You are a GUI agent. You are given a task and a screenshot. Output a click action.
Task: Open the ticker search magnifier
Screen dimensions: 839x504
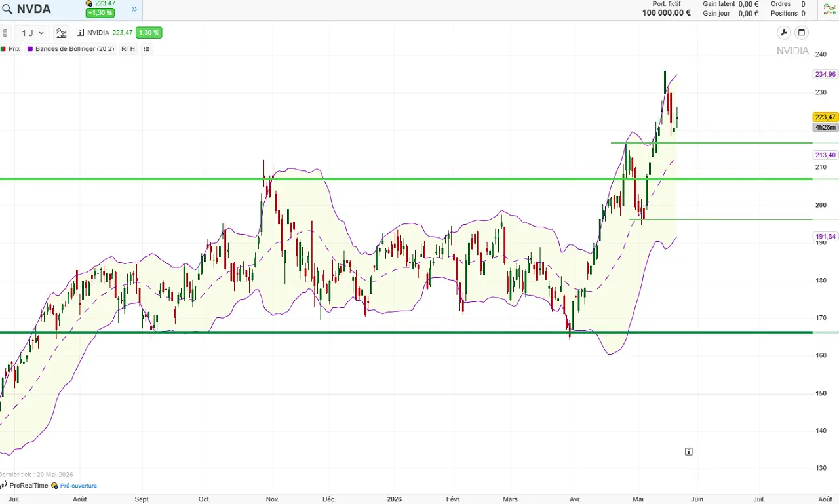coord(7,9)
